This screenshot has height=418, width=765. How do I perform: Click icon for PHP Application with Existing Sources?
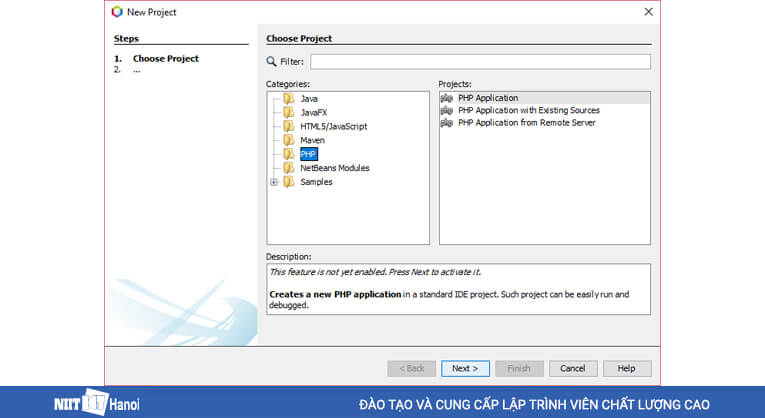click(446, 111)
